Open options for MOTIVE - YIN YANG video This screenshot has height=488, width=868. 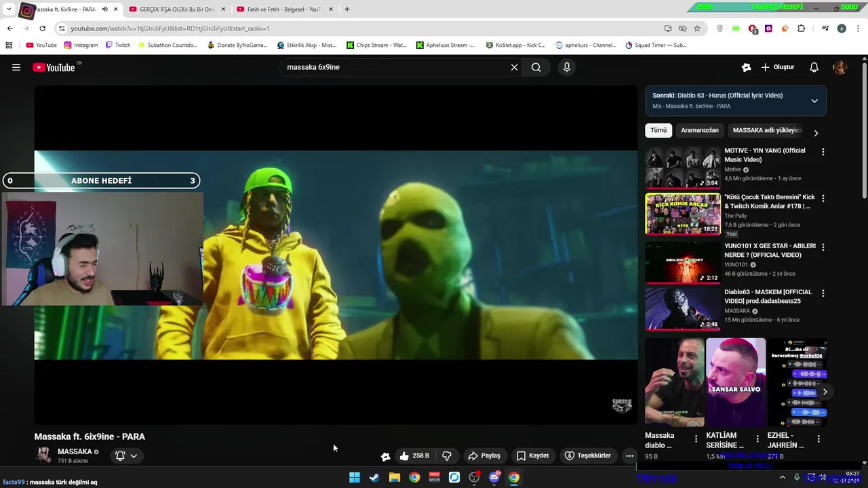pos(823,152)
